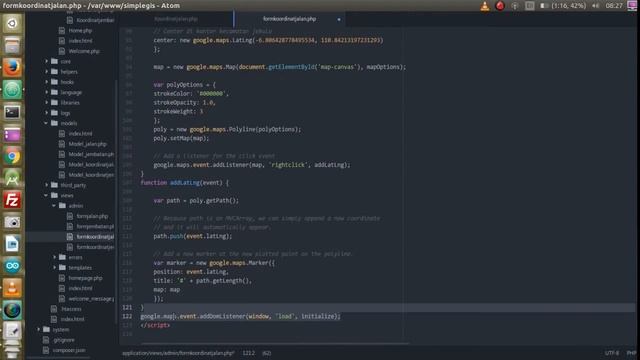The image size is (640, 360).
Task: Open the text editor launcher icon
Action: [12, 331]
